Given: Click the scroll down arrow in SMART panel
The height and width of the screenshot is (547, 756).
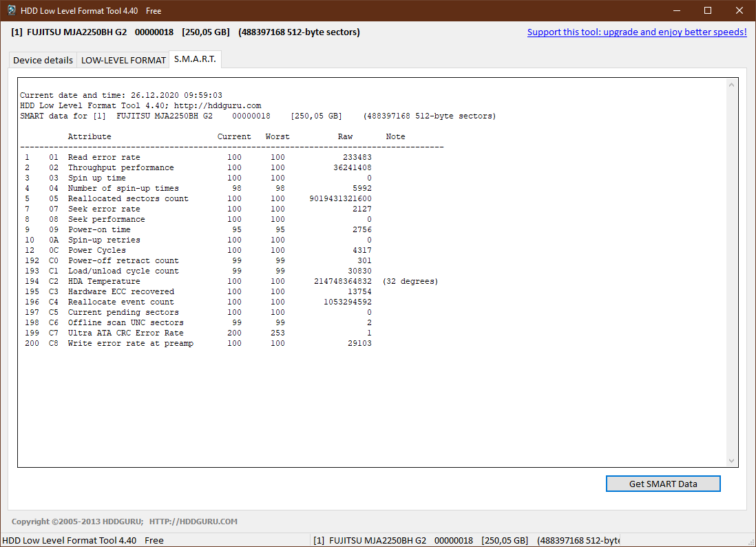Looking at the screenshot, I should coord(731,461).
